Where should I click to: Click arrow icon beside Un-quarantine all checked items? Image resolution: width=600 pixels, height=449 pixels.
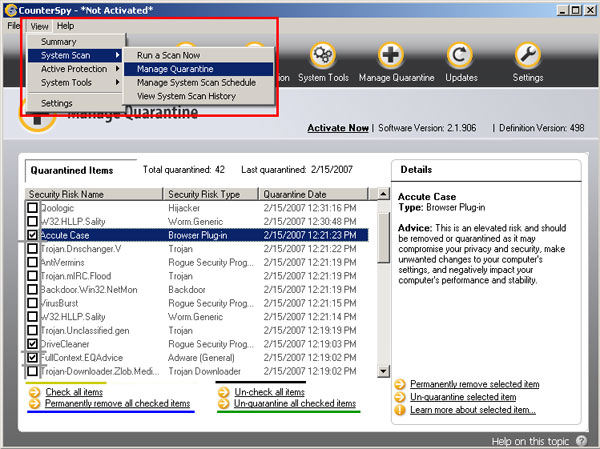tap(223, 403)
